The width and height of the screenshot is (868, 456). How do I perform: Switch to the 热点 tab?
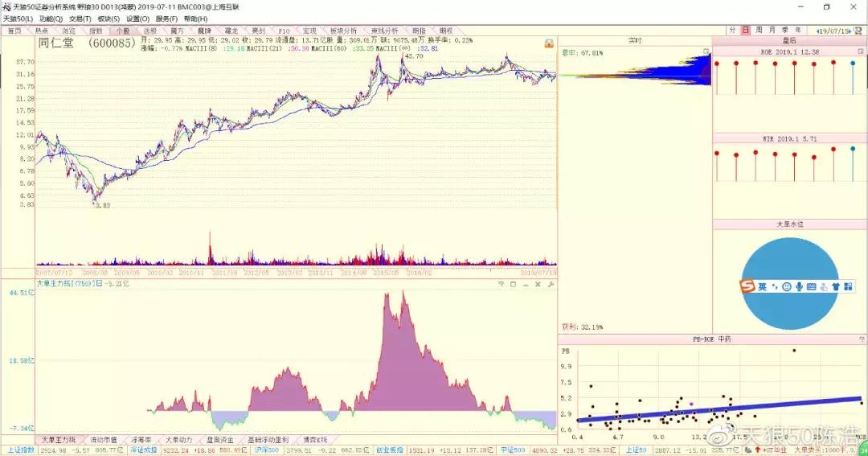click(42, 31)
